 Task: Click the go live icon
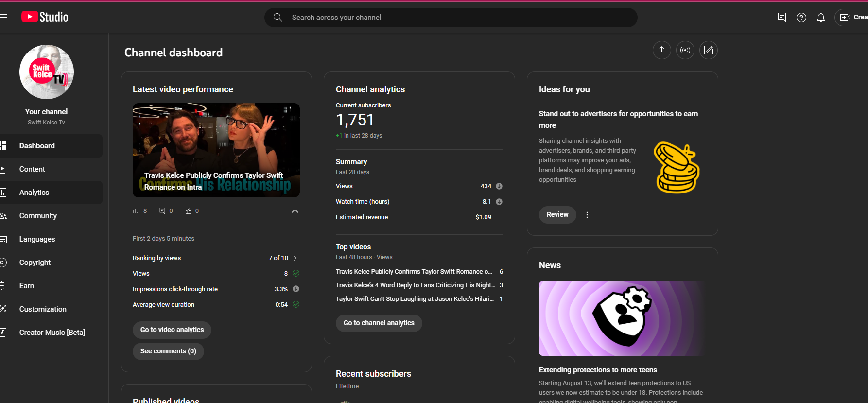click(685, 50)
